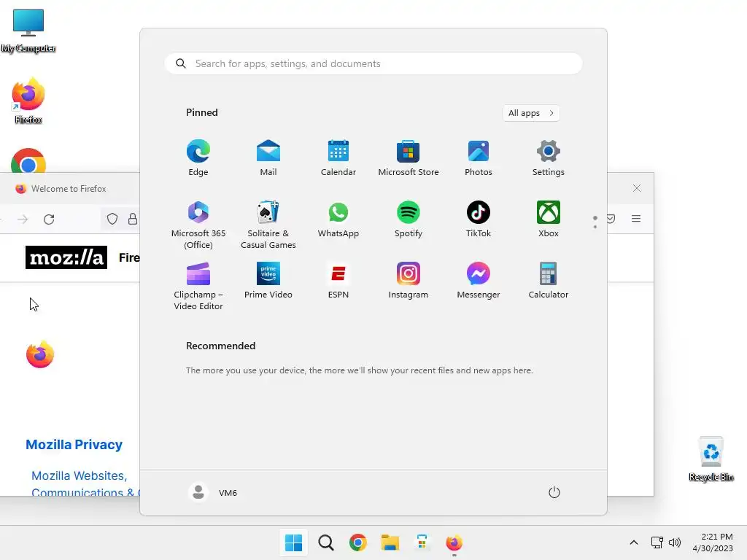
Task: Open Edge from pinned apps
Action: (x=198, y=158)
